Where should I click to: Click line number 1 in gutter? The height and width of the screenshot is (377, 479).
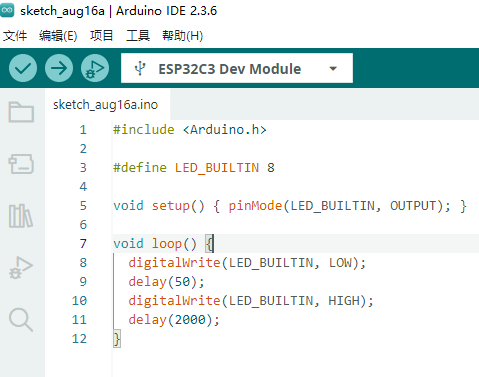pyautogui.click(x=83, y=130)
